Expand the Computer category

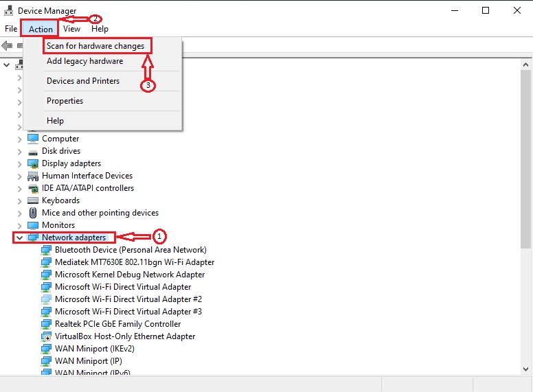coord(19,139)
